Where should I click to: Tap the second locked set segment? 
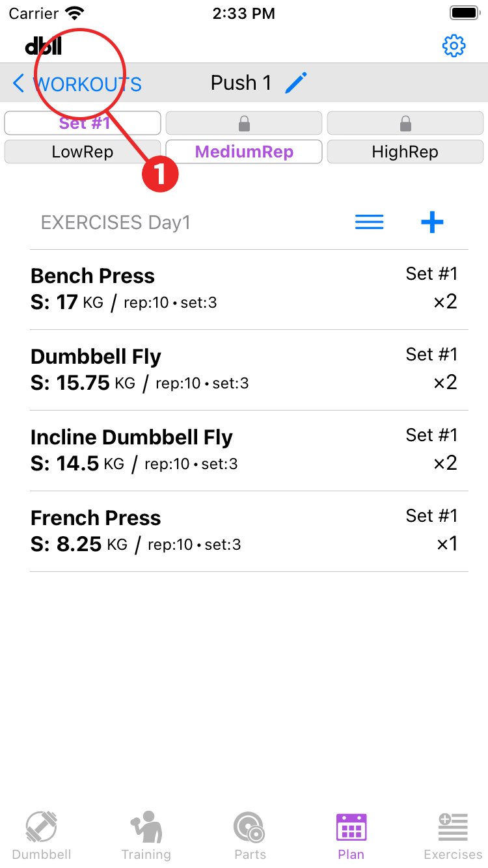244,123
